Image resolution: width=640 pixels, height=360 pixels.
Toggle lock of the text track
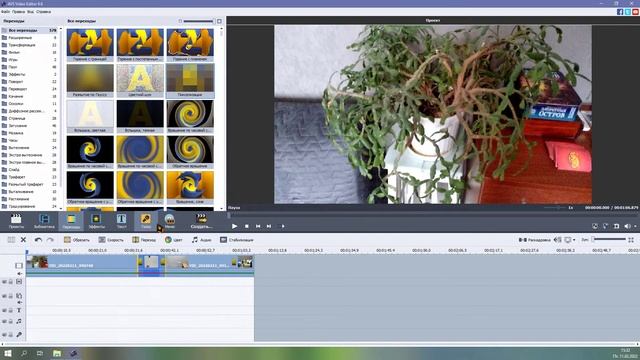11,310
